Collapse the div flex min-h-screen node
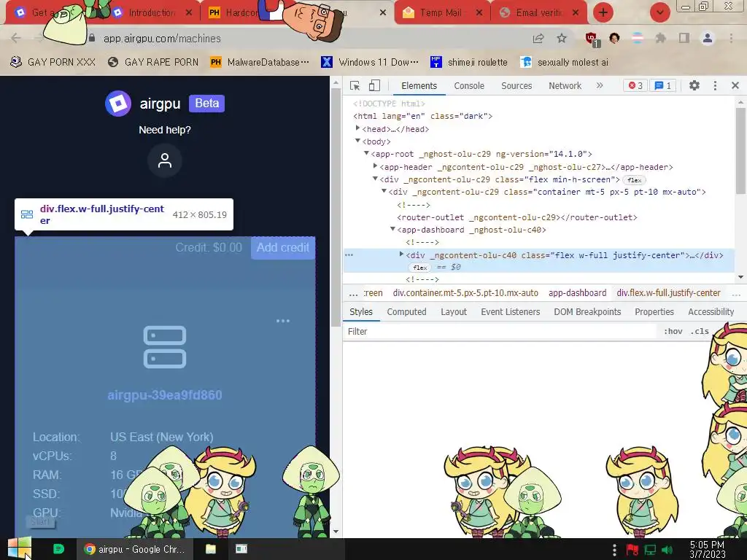This screenshot has width=747, height=560. click(375, 179)
